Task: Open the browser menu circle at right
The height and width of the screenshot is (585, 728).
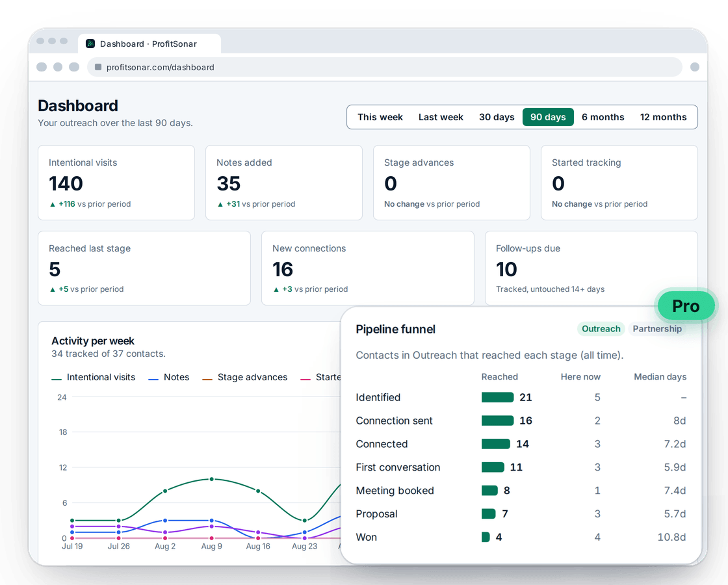Action: [695, 67]
